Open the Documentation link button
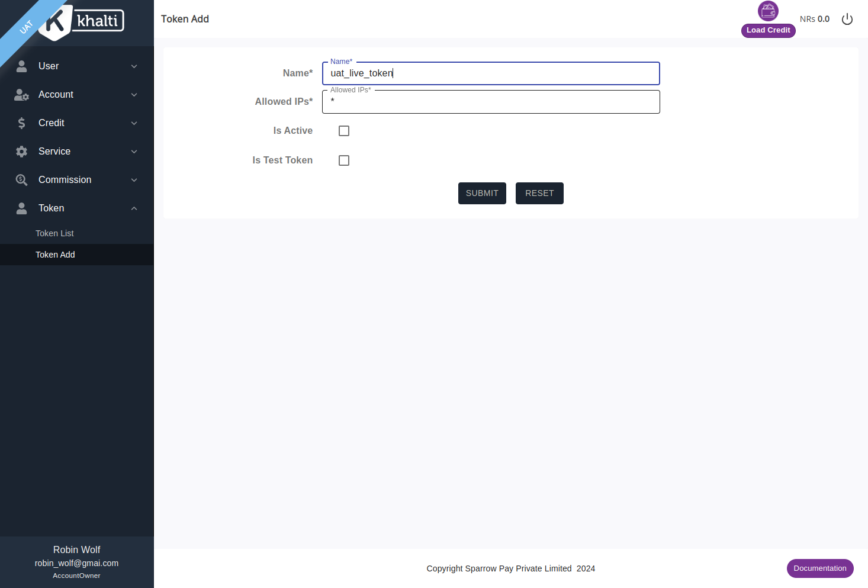 [x=820, y=568]
